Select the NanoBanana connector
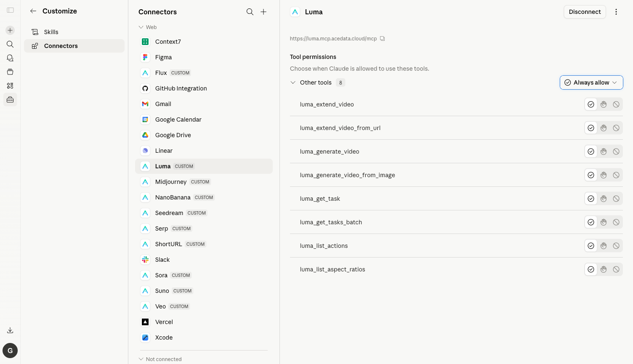This screenshot has width=633, height=364. pyautogui.click(x=204, y=197)
